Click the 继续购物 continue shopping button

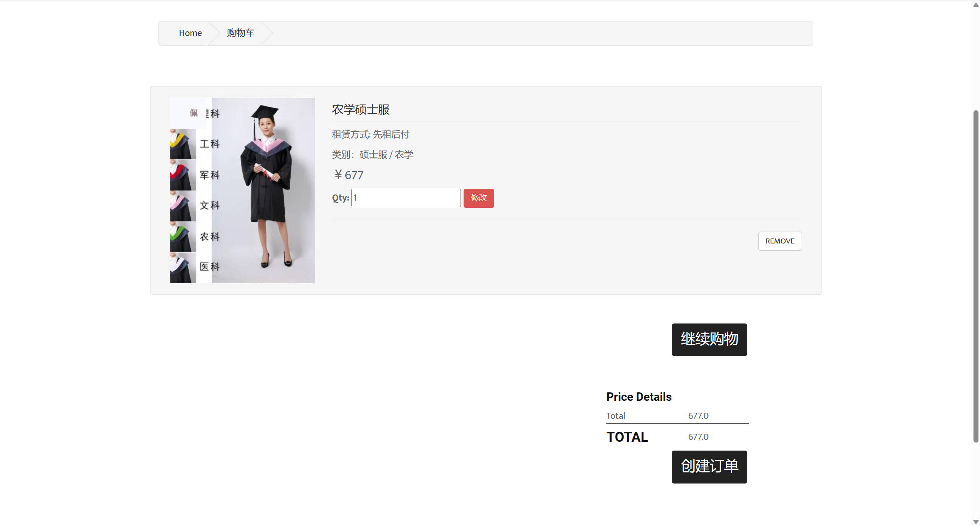click(x=709, y=340)
